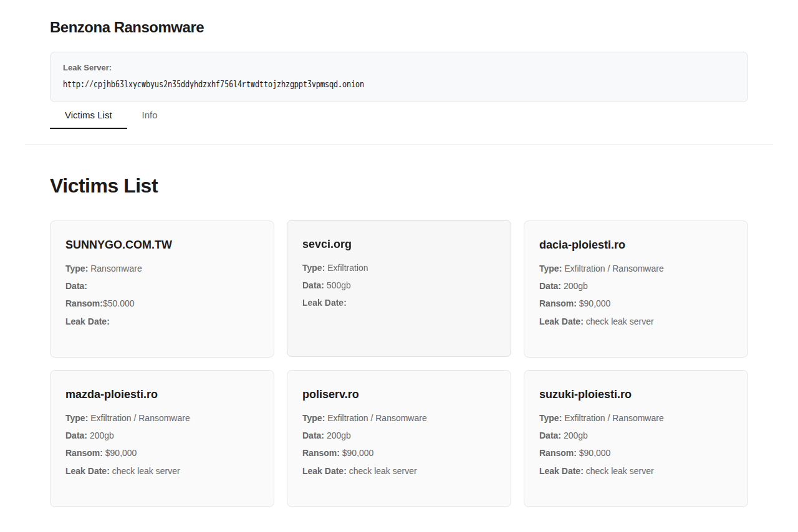
Task: Select the Victims List tab
Action: coord(89,115)
